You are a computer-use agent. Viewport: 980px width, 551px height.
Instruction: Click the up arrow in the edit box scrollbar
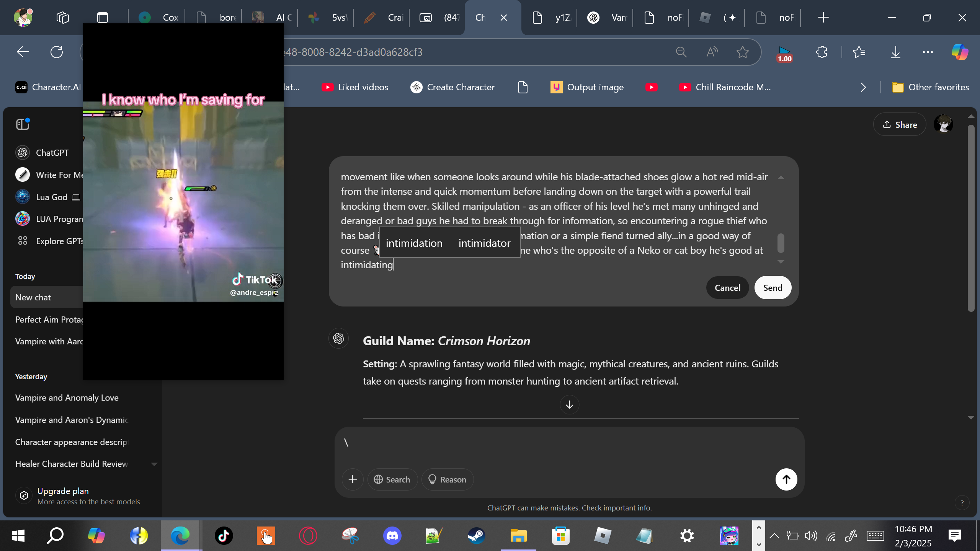781,178
